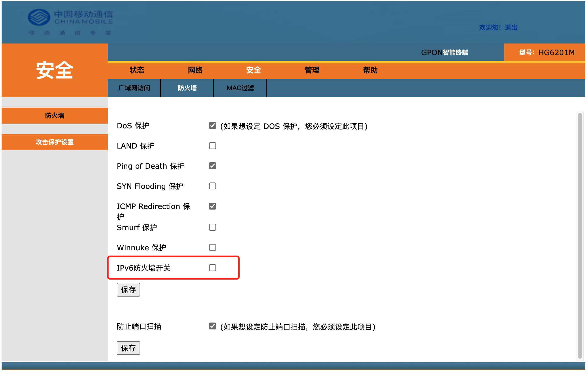Disable DoS 保护 protection
Viewport: 588px width, 374px height.
click(x=212, y=126)
